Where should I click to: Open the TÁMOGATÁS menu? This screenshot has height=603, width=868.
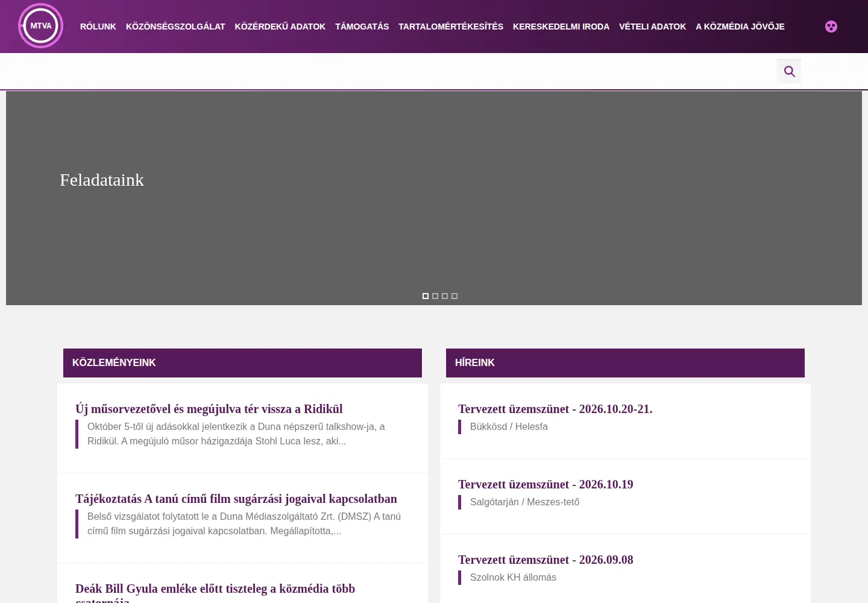pyautogui.click(x=362, y=27)
